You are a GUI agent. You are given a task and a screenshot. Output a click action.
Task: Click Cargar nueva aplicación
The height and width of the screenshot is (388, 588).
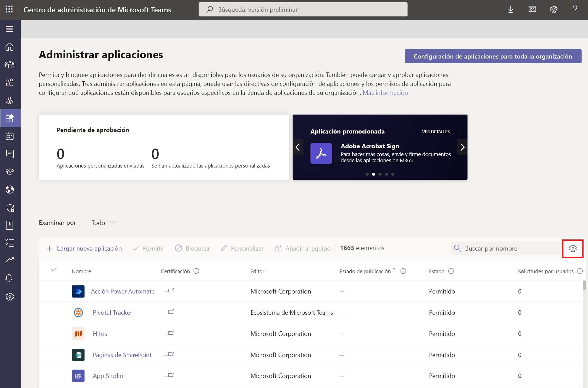tap(84, 248)
